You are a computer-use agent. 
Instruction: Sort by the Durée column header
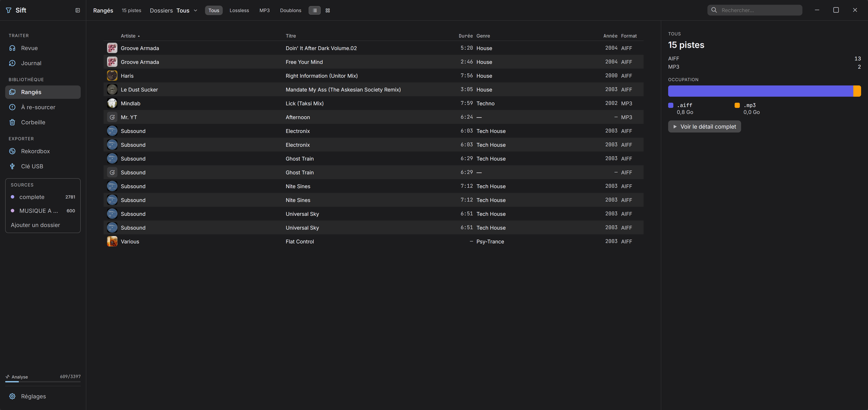coord(466,36)
